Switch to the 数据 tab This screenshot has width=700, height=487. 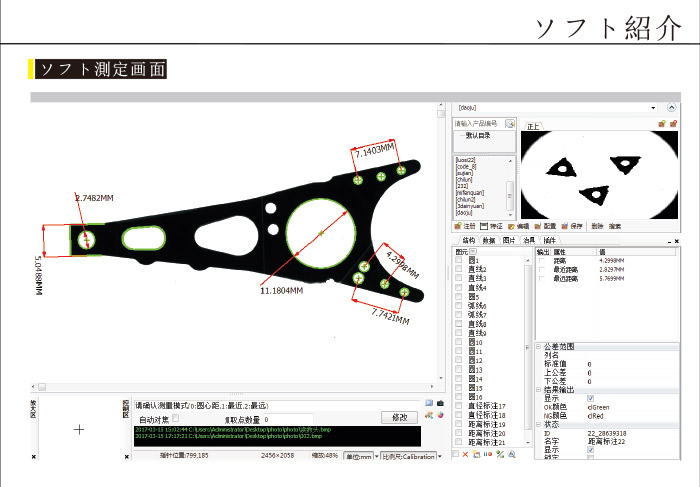[x=488, y=241]
